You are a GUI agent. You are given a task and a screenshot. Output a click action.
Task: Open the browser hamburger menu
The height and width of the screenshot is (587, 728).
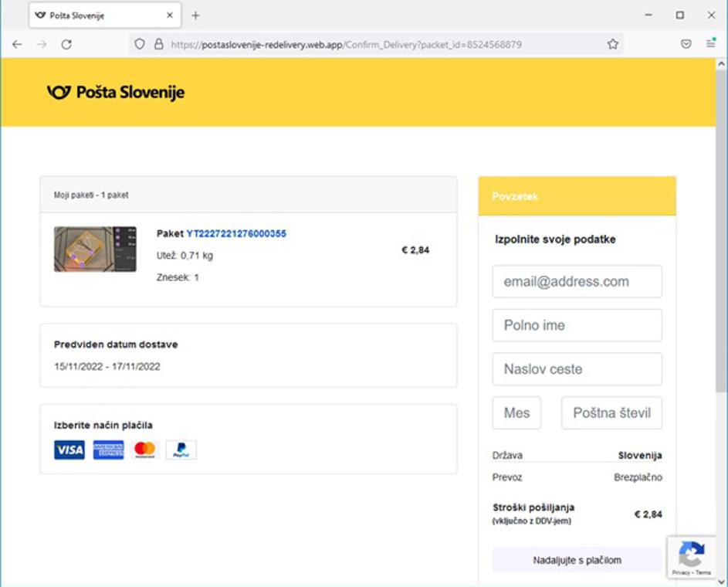[x=711, y=45]
